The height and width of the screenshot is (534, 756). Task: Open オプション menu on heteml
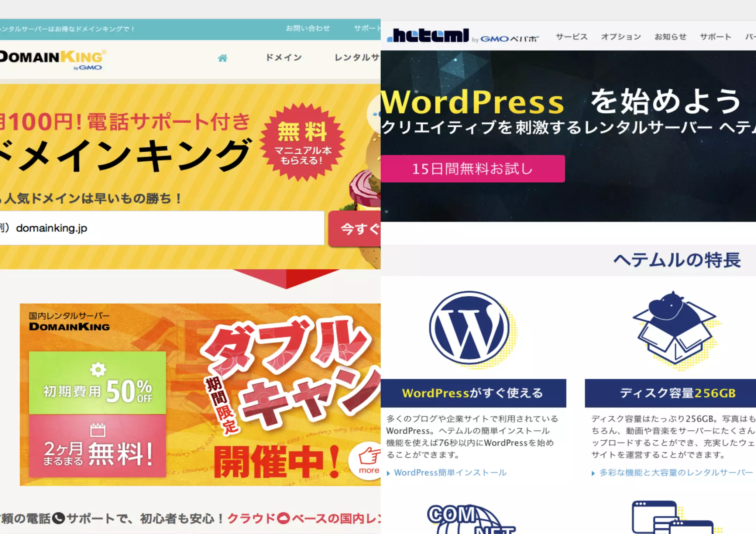[x=621, y=37]
